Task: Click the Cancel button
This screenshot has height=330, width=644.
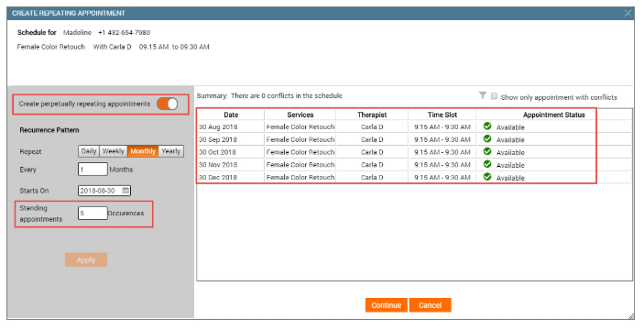Action: (x=430, y=305)
